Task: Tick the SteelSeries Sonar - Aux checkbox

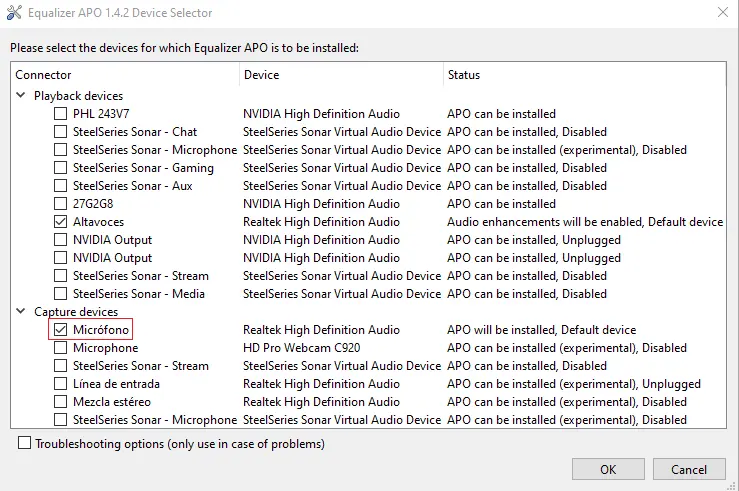Action: tap(60, 186)
